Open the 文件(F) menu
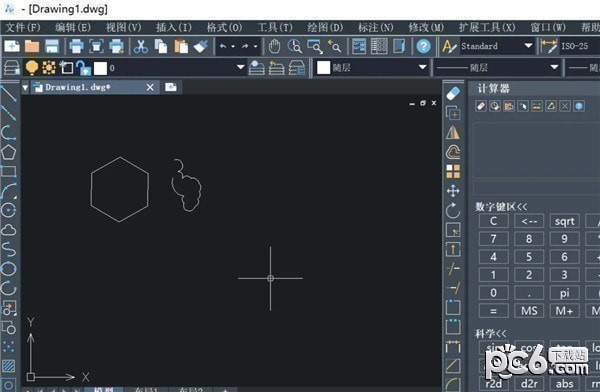This screenshot has height=392, width=600. 23,28
